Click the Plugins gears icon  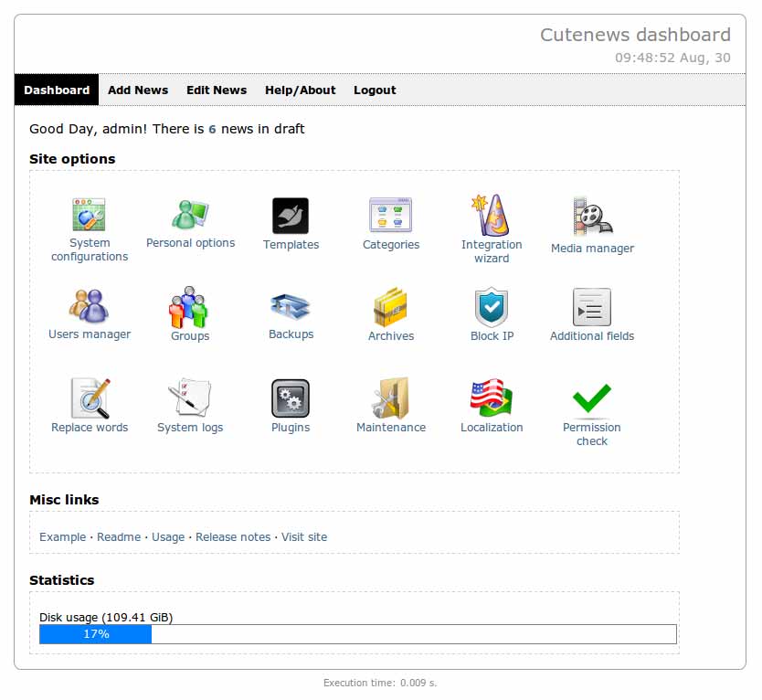click(291, 398)
